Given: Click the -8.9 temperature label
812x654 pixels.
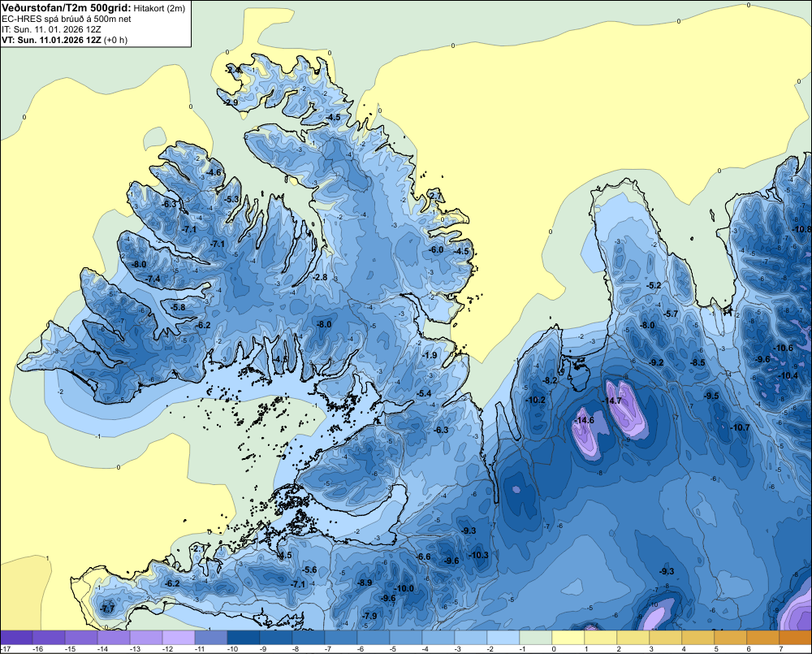Looking at the screenshot, I should pos(365,583).
